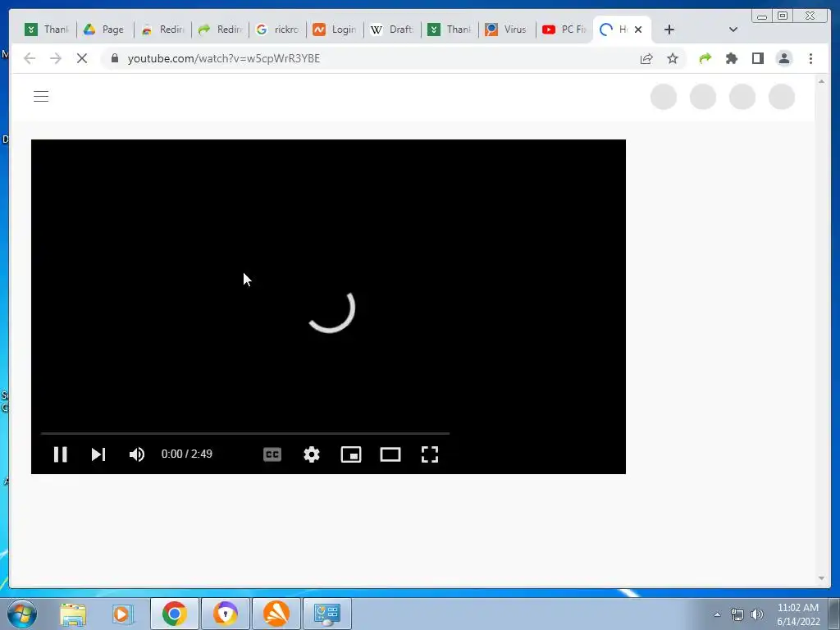Screen dimensions: 840x630
Task: Skip to the next video
Action: coord(98,454)
